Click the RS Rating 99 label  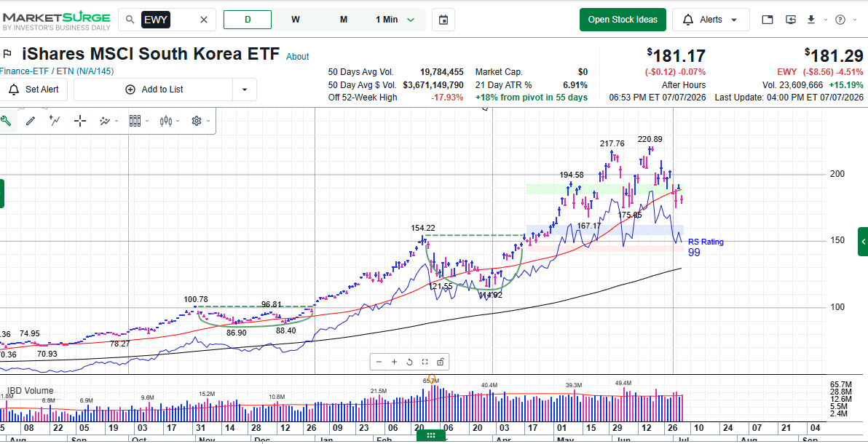point(705,247)
